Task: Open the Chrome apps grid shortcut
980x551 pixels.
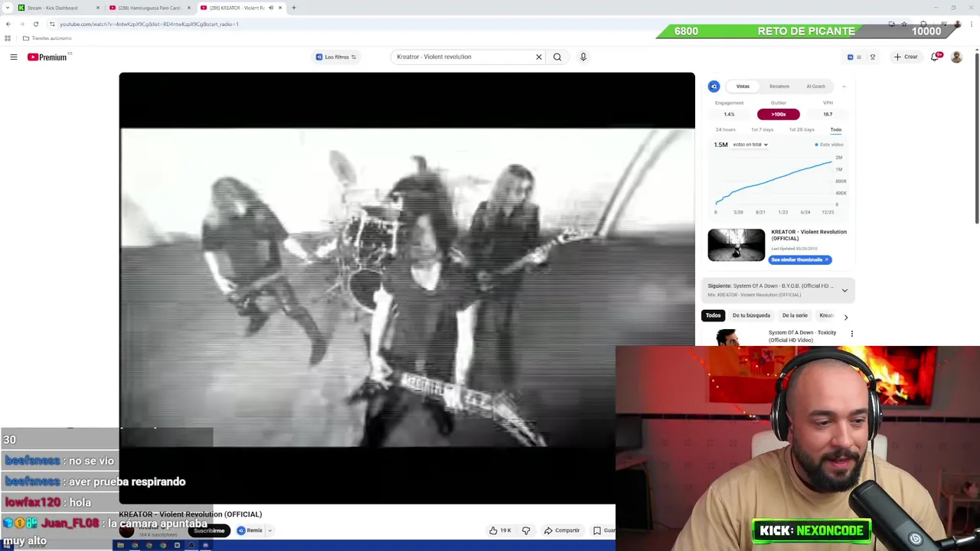Action: 8,38
